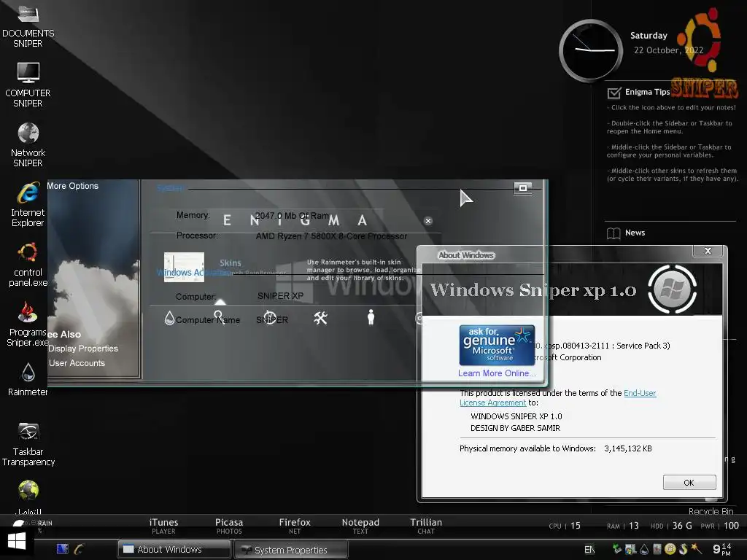
Task: Click the AMD Ryzen 7 5800X processor text
Action: point(331,236)
